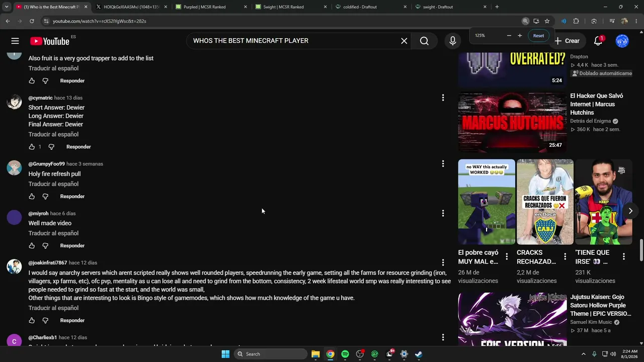Viewport: 644px width, 362px height.
Task: Open options menu for @joakinfrati7867 comment
Action: [x=443, y=262]
